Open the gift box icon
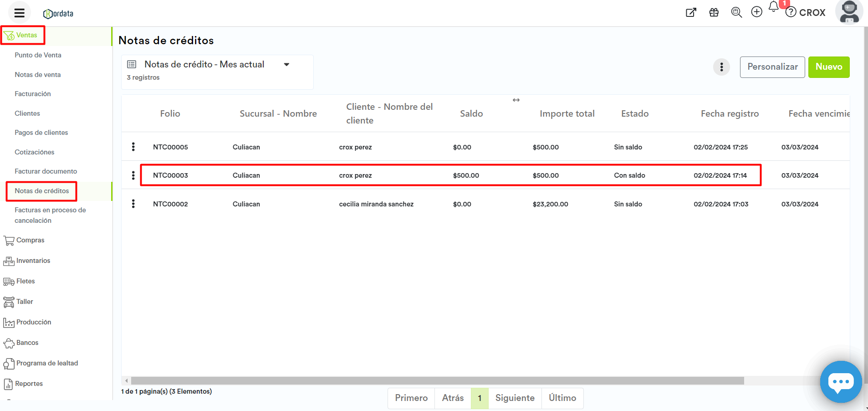Screen dimensions: 868x411 [x=714, y=12]
